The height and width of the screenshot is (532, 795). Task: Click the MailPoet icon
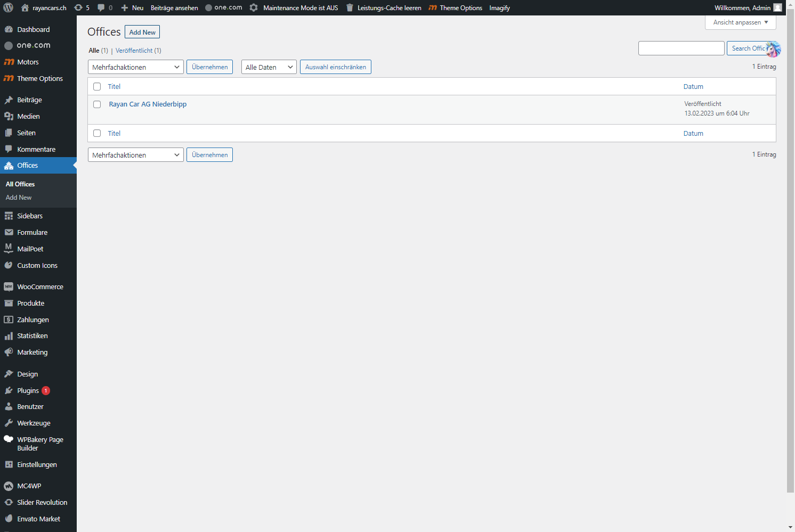click(9, 249)
